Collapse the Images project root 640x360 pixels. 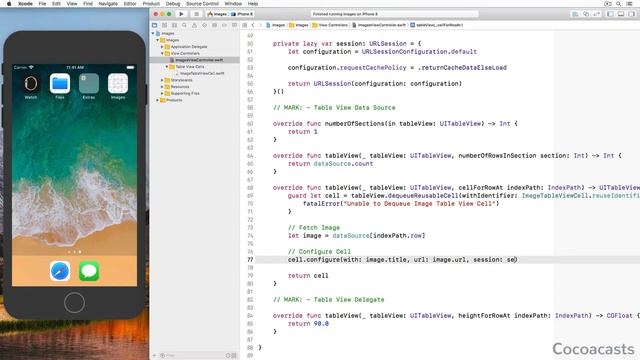click(x=153, y=33)
